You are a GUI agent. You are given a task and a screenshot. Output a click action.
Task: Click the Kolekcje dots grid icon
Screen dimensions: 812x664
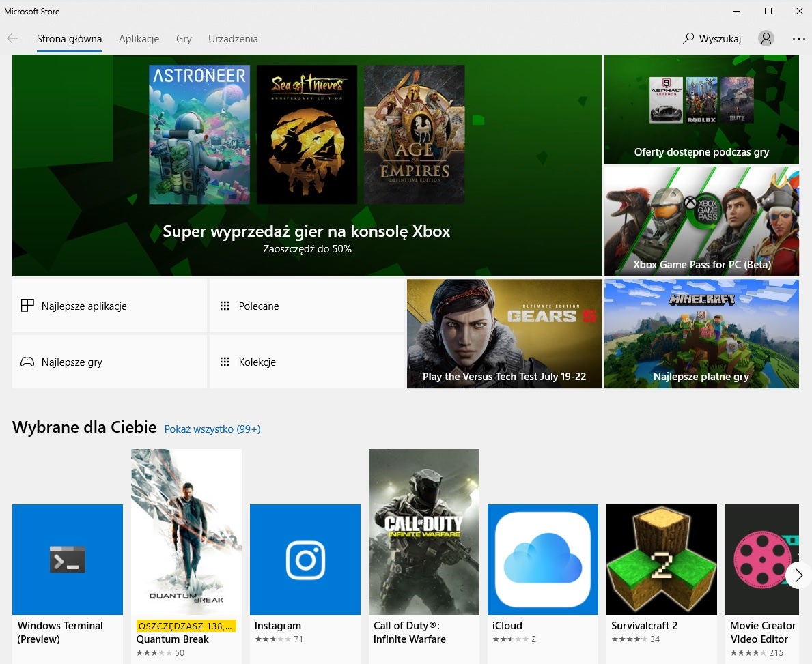point(225,362)
